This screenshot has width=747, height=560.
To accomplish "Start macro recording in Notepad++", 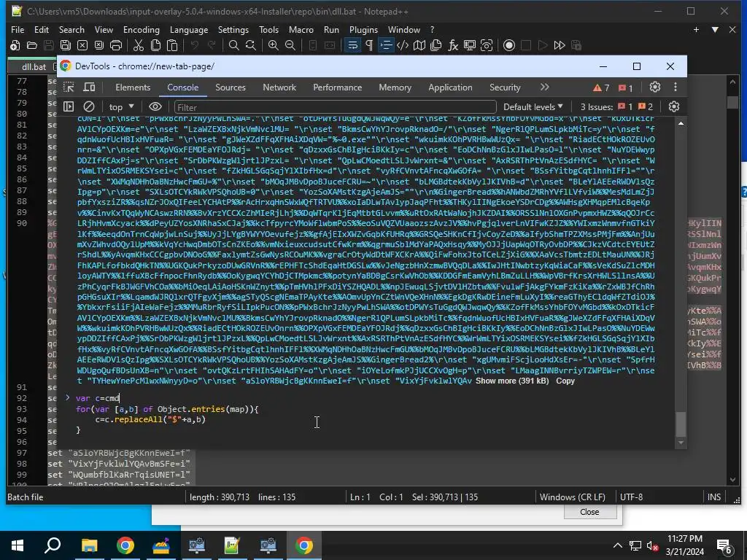I will tap(509, 46).
